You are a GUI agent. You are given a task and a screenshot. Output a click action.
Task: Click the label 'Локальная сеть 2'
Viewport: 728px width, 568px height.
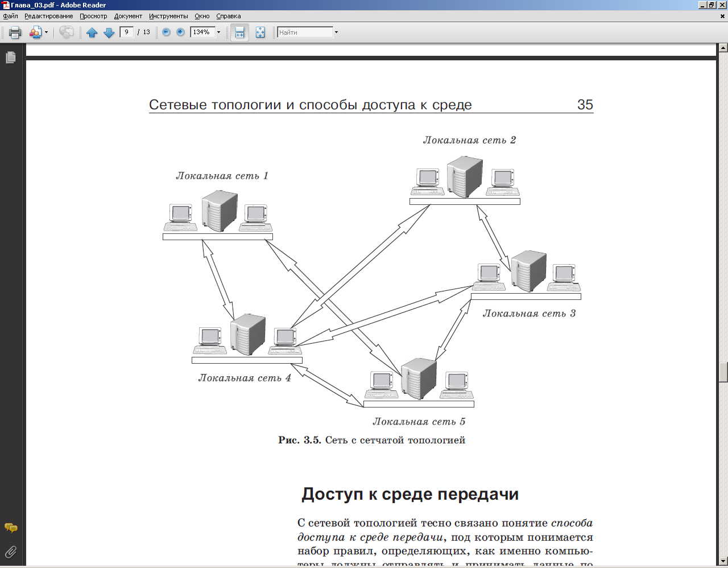(x=469, y=140)
